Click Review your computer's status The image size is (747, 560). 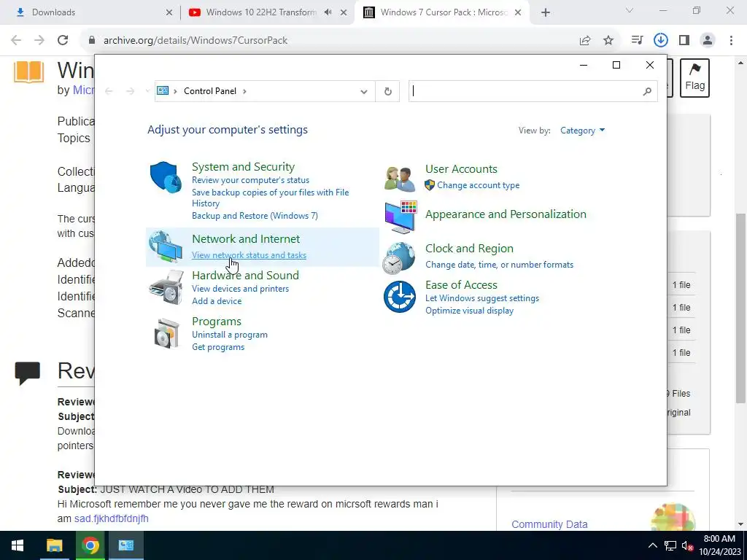click(251, 180)
